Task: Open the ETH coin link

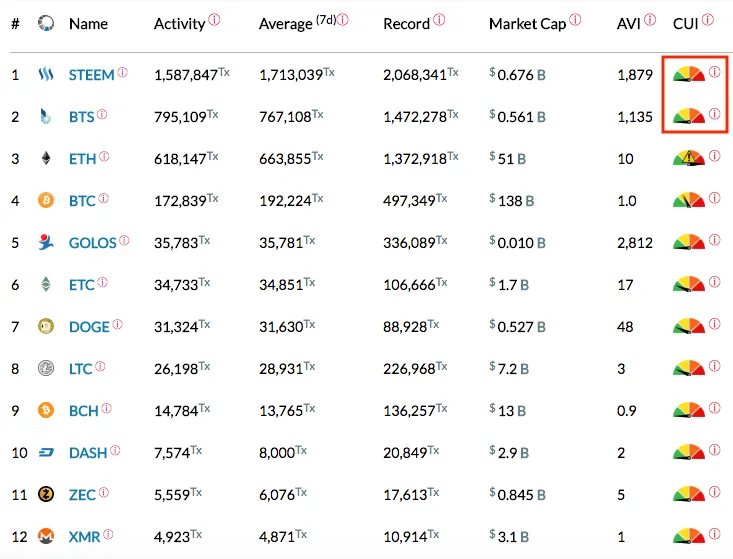Action: 82,159
